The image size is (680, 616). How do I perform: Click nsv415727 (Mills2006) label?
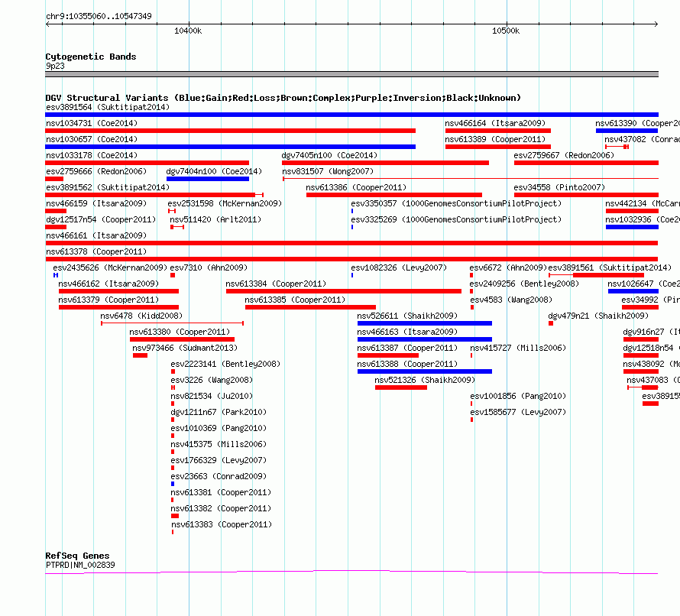(x=518, y=348)
